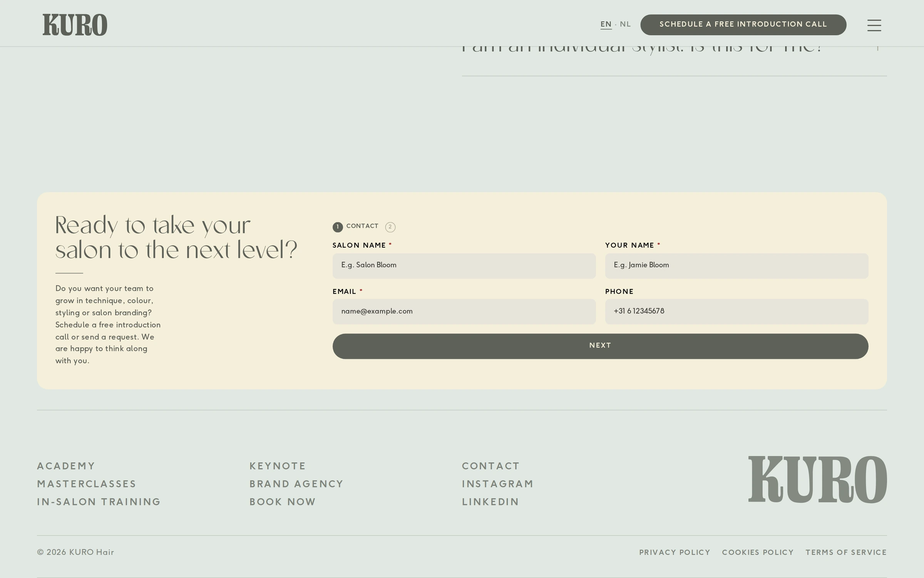Select step 2 circle indicator
This screenshot has width=924, height=578.
pyautogui.click(x=390, y=227)
